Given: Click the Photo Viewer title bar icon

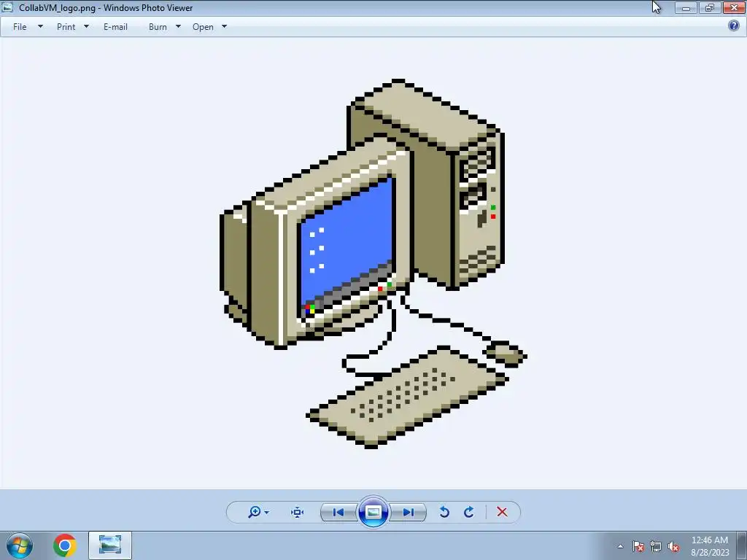Looking at the screenshot, I should [7, 7].
